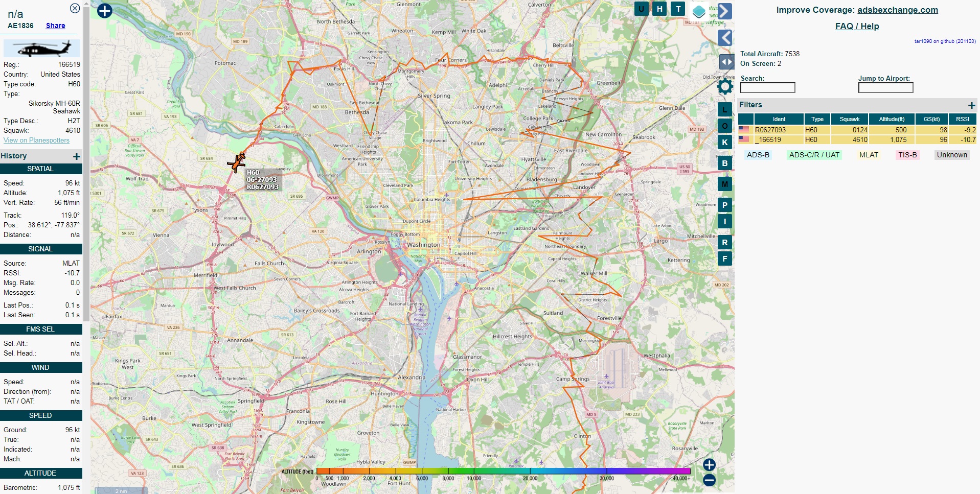Select the _166519 aircraft row
The image size is (980, 494).
point(857,139)
